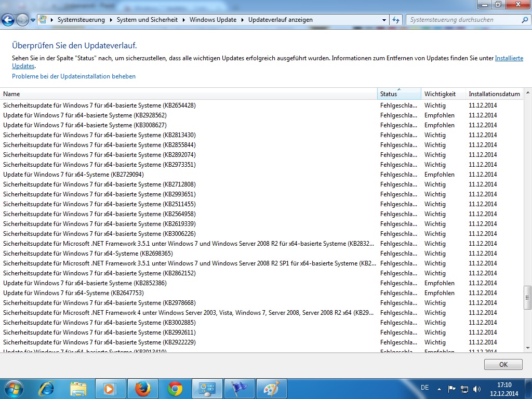Select update KB2511455 row
Viewport: 532px width, 399px height.
click(262, 204)
